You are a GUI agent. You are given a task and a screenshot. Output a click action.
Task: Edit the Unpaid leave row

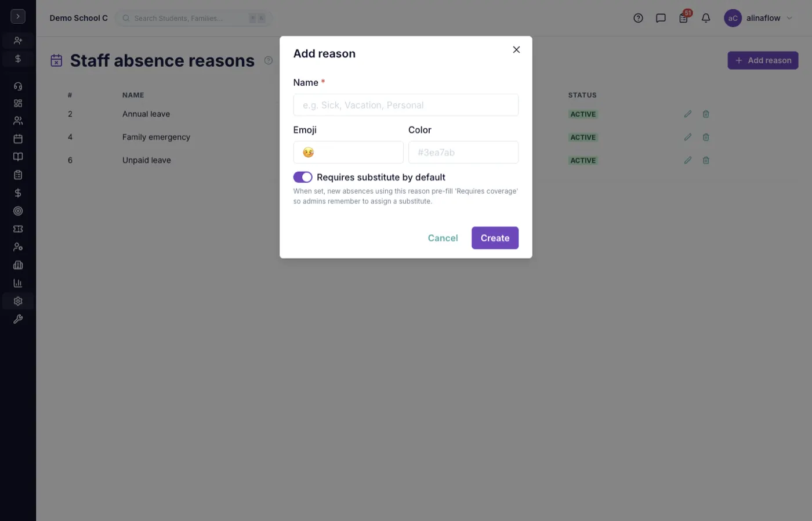687,160
